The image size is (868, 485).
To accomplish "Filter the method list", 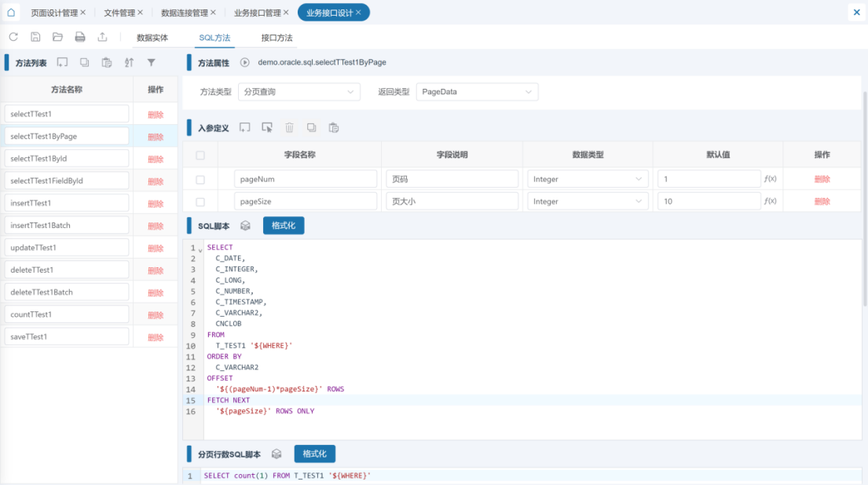I will (151, 63).
